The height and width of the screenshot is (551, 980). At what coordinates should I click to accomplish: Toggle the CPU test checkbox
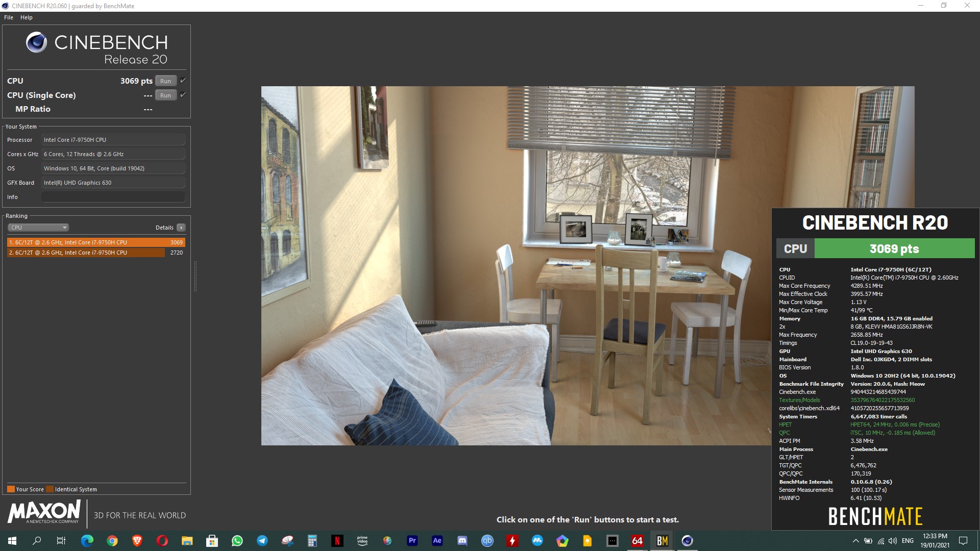(x=183, y=81)
